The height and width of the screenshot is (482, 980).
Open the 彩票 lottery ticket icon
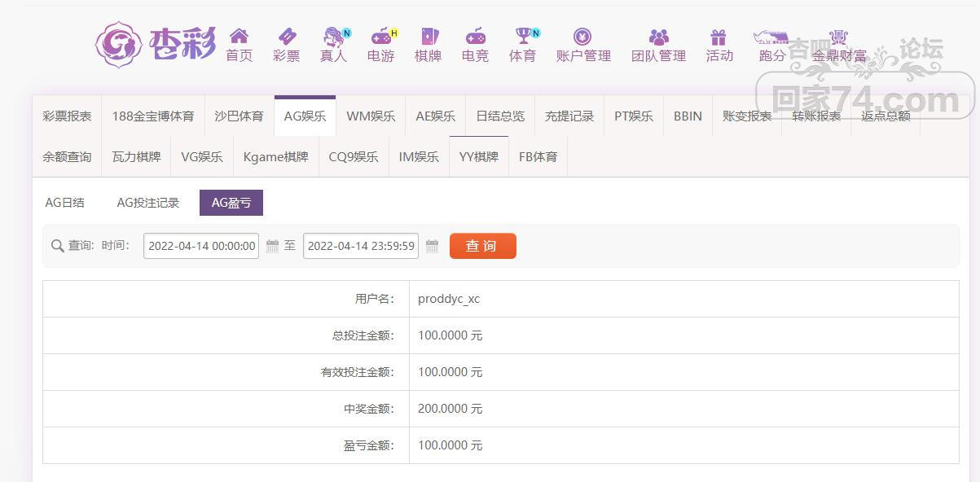coord(287,36)
